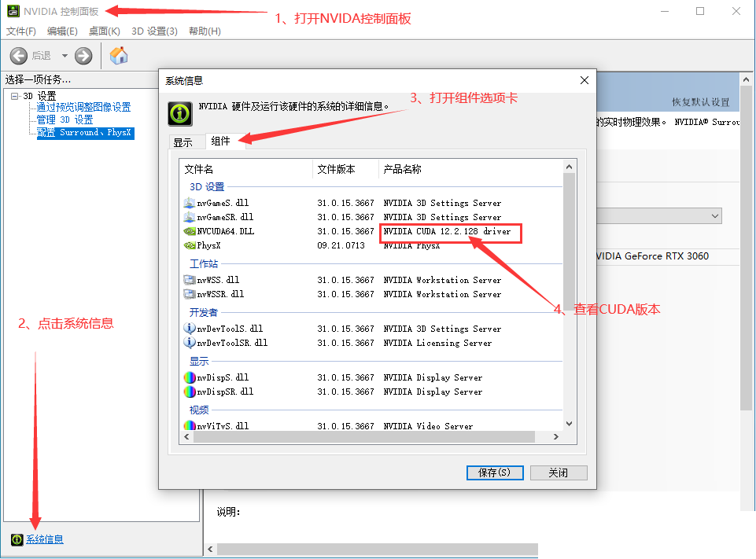Click the System Information dialog info icon
This screenshot has height=559, width=756.
[180, 114]
